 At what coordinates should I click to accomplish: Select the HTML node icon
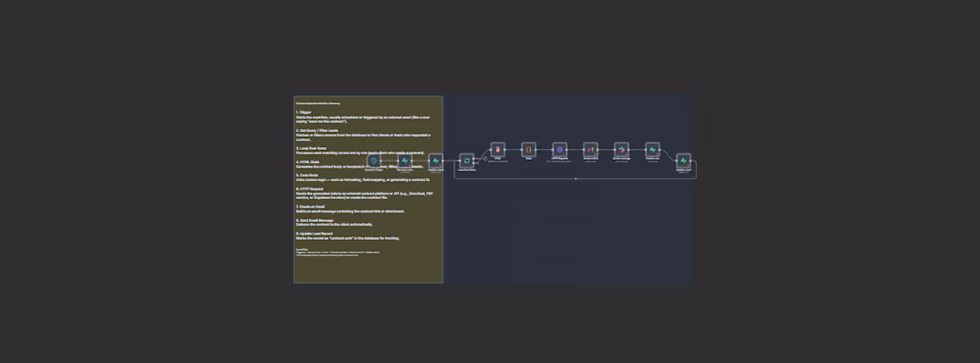click(x=497, y=150)
